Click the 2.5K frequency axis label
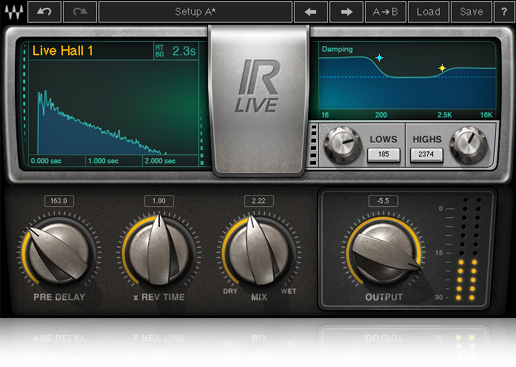The width and height of the screenshot is (516, 367). coord(445,115)
